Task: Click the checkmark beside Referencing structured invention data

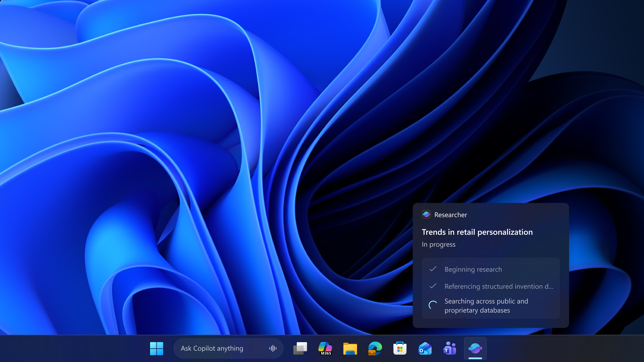Action: [x=433, y=286]
